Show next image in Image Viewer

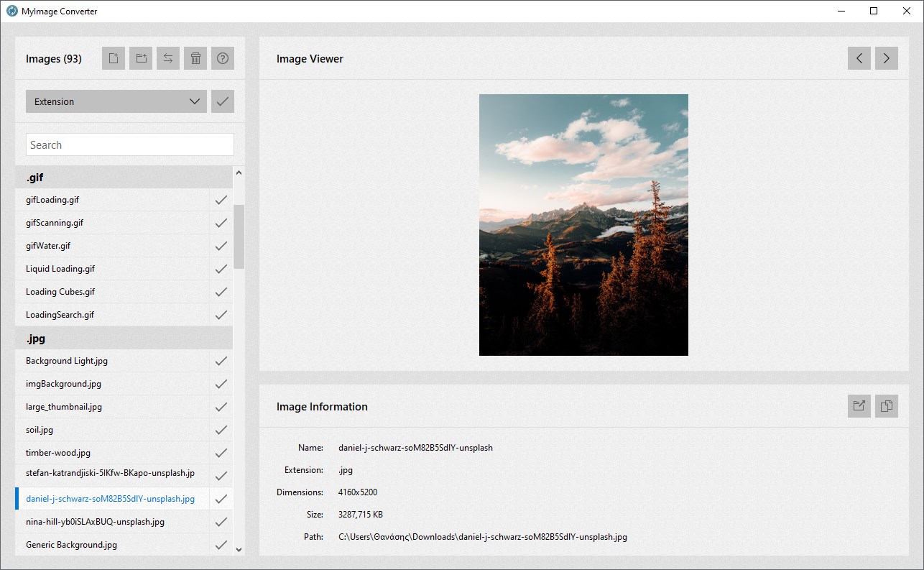coord(887,58)
